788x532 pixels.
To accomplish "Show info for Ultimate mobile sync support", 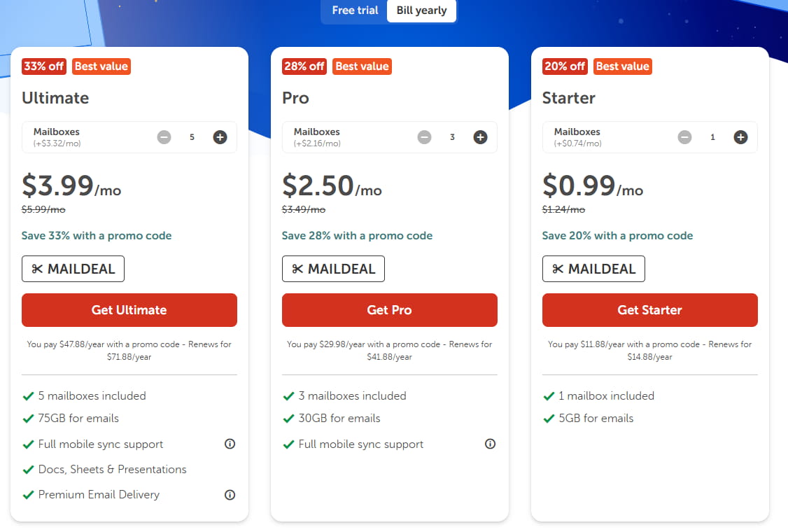I will pos(230,444).
